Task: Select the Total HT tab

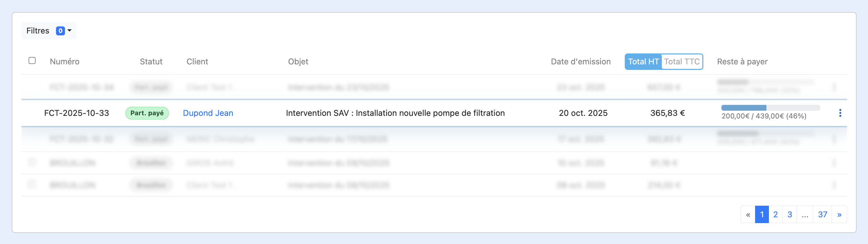Action: point(643,62)
